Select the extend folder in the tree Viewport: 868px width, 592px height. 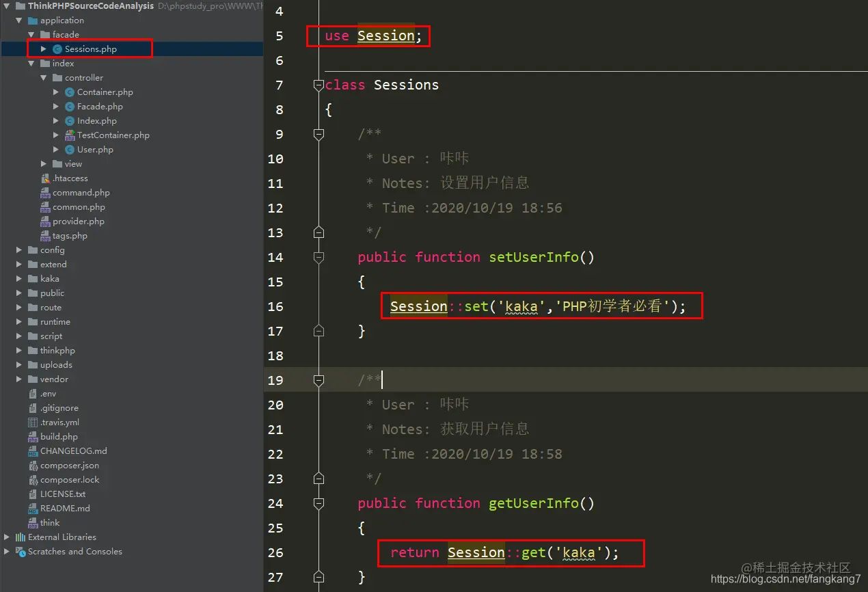pos(53,265)
